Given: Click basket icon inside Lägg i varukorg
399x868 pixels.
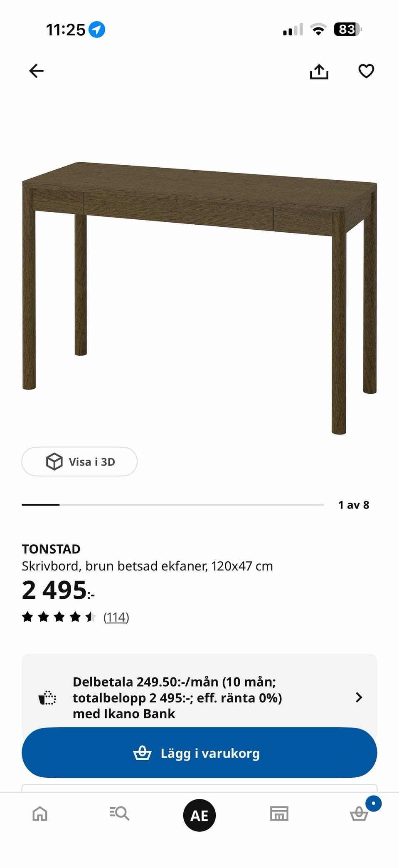Looking at the screenshot, I should click(x=142, y=753).
